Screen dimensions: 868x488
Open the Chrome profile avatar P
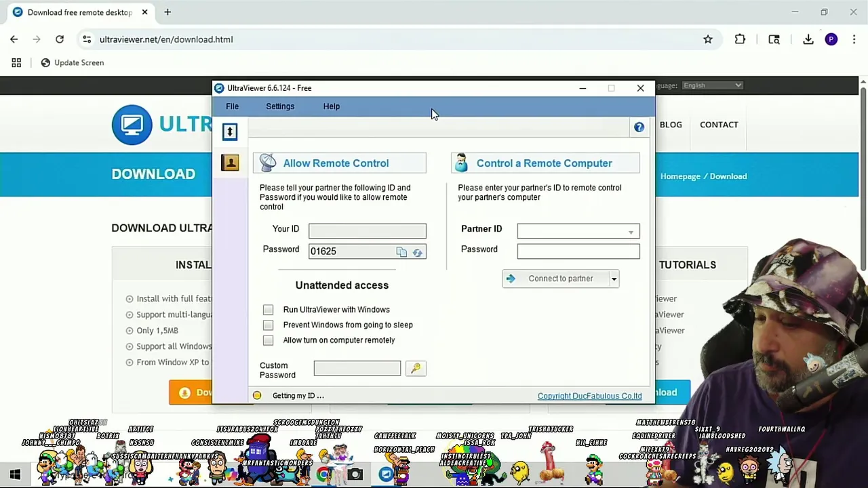(831, 39)
